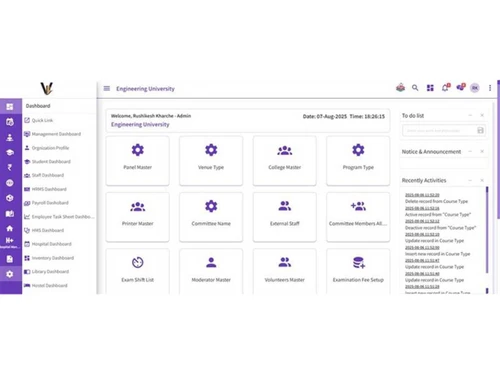Click the university emblem icon in the top bar
500x375 pixels.
point(400,88)
